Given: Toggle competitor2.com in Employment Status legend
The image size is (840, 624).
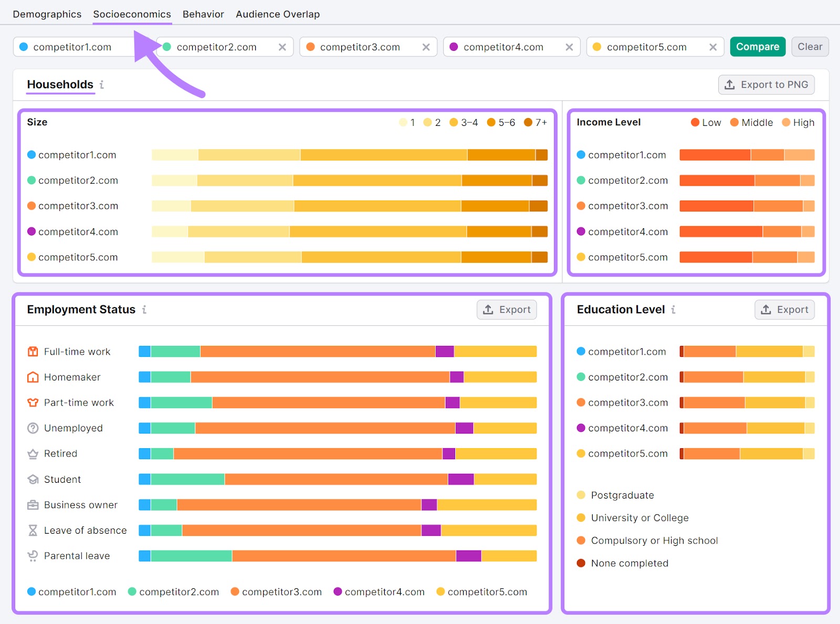Looking at the screenshot, I should 173,591.
